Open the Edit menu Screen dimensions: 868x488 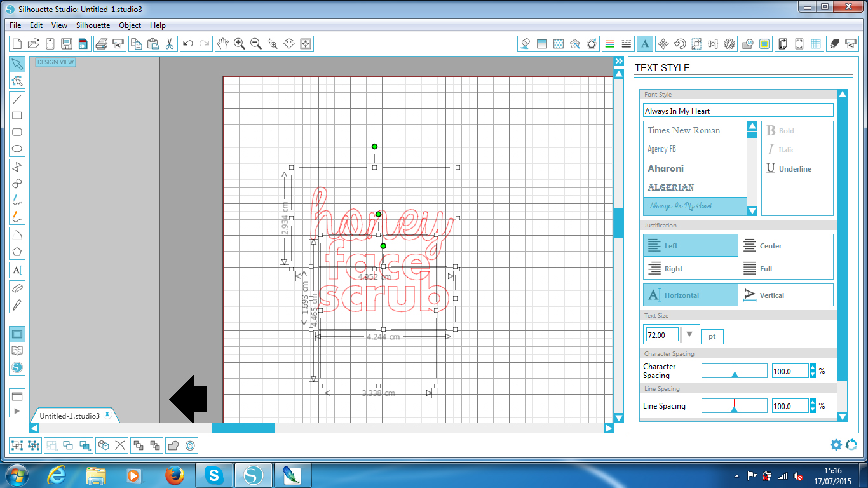(x=36, y=25)
